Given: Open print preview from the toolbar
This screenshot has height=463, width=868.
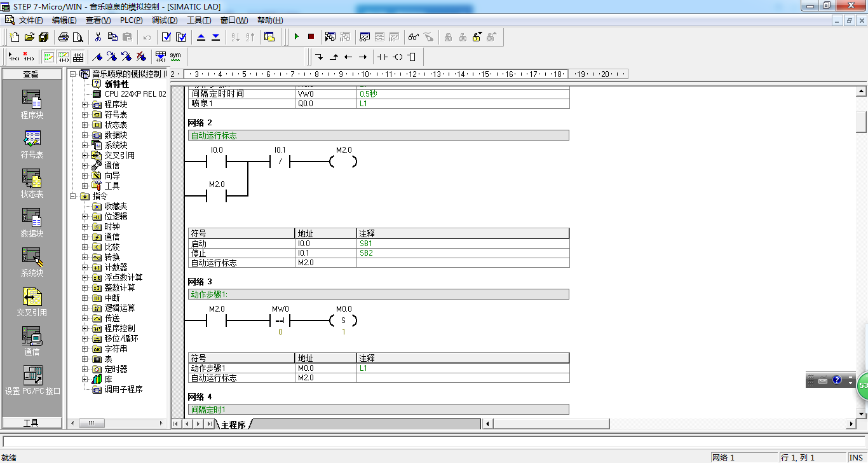Looking at the screenshot, I should [78, 37].
